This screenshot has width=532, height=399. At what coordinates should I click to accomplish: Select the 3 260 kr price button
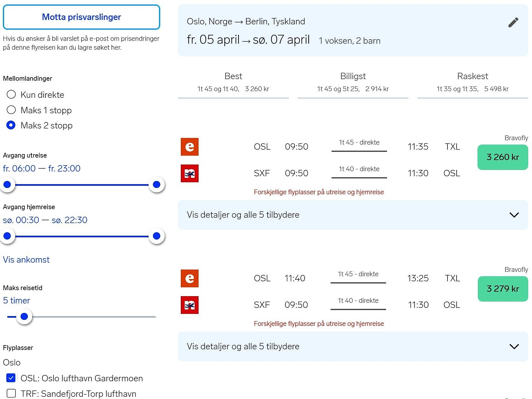[502, 157]
